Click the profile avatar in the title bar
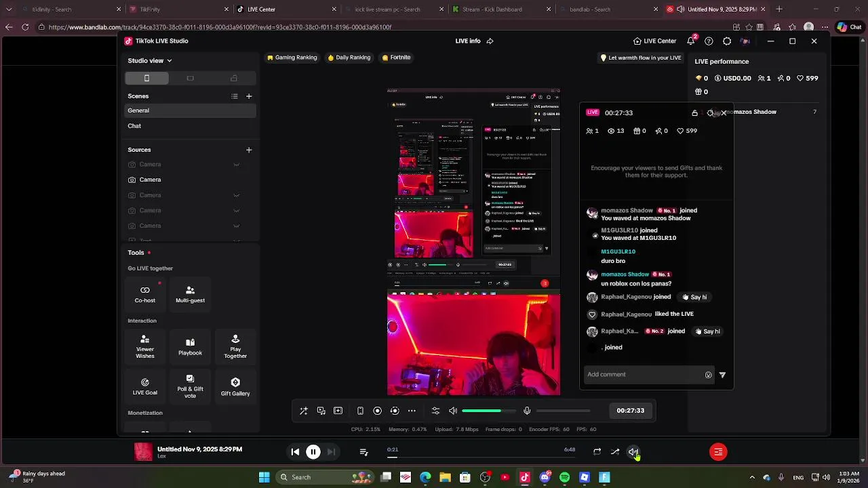 [x=745, y=41]
